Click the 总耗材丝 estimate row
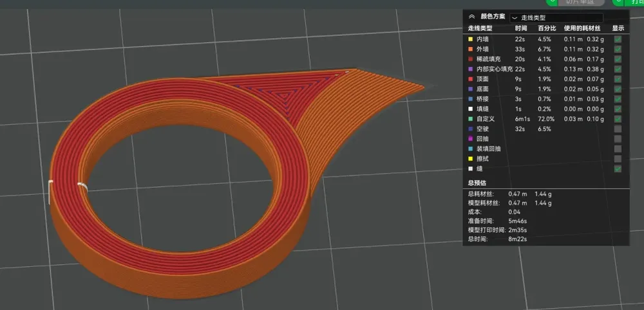 [x=509, y=194]
